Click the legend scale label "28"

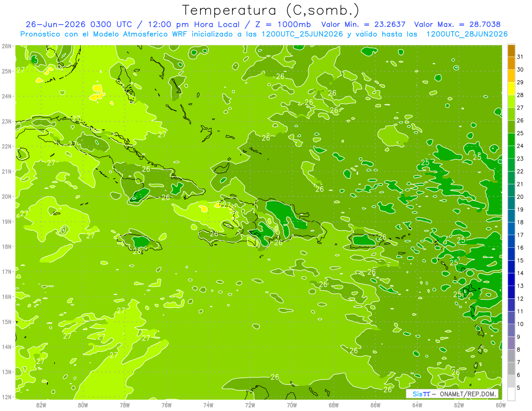click(520, 95)
